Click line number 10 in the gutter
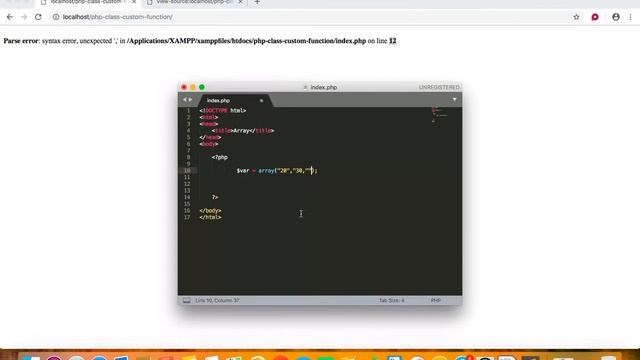This screenshot has height=360, width=640. [187, 171]
